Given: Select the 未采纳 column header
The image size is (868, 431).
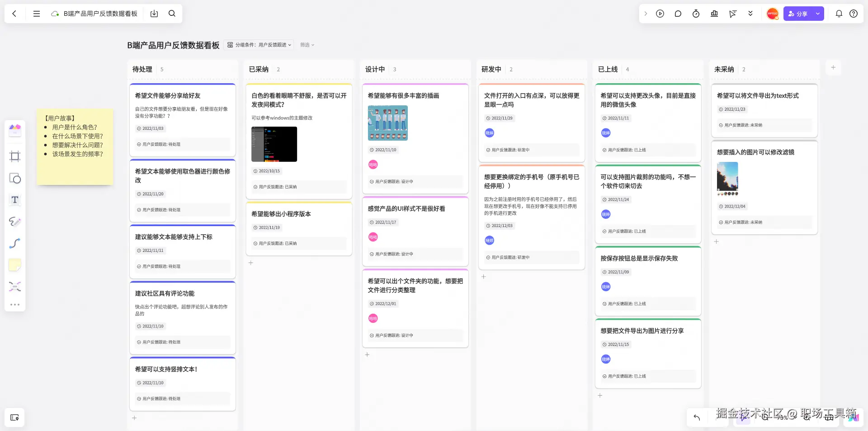Looking at the screenshot, I should (724, 69).
